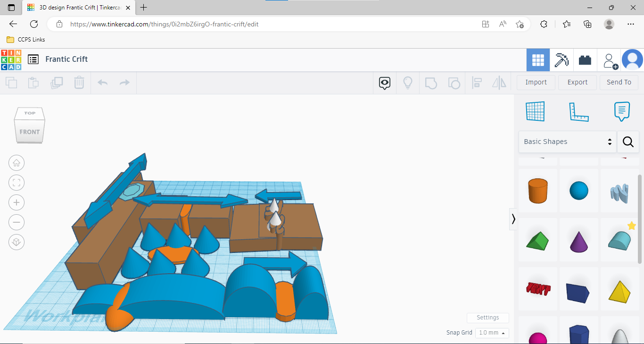This screenshot has width=644, height=344.
Task: Select the orange Cylinder shape
Action: [538, 191]
